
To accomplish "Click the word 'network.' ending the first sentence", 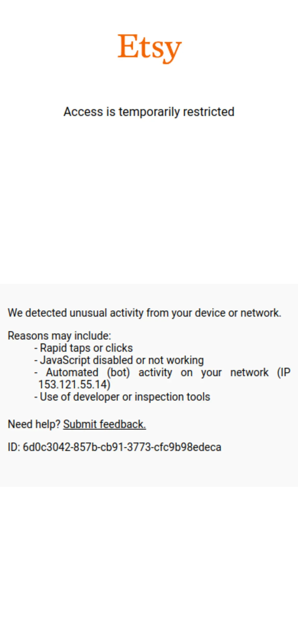I will [x=261, y=313].
